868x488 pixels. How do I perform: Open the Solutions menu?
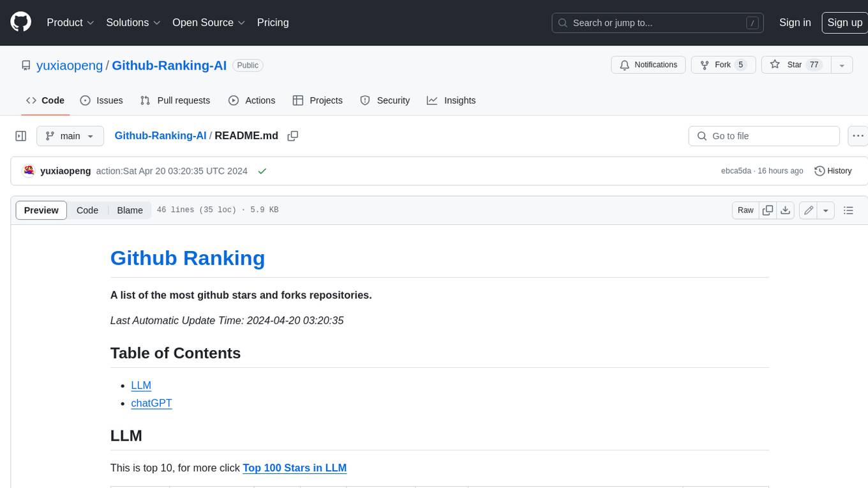[133, 22]
